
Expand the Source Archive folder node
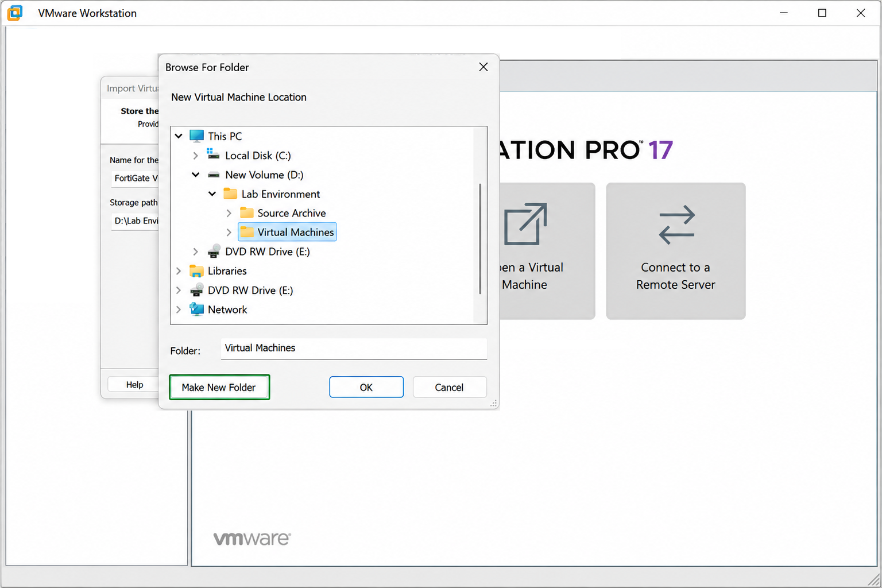(229, 213)
